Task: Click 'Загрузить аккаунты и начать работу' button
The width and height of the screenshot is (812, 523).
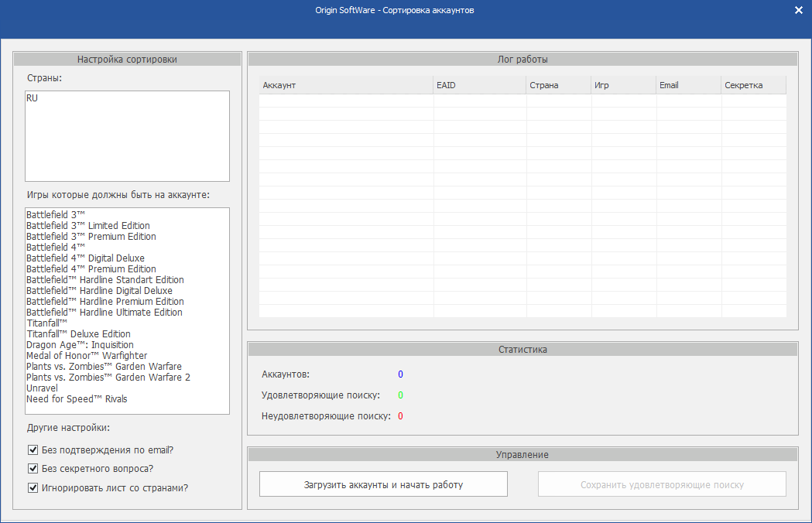Action: [383, 484]
